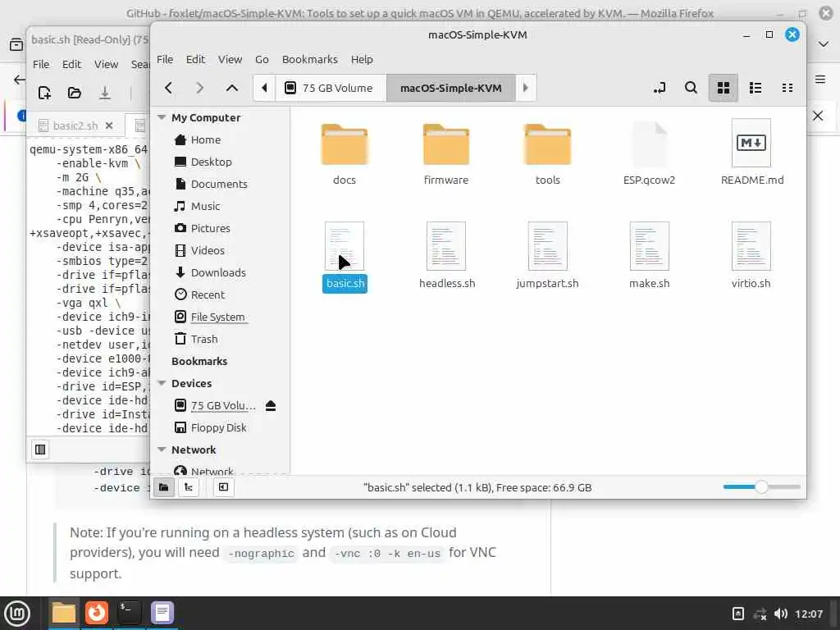This screenshot has width=840, height=630.
Task: Toggle text editor side pane button
Action: point(40,450)
